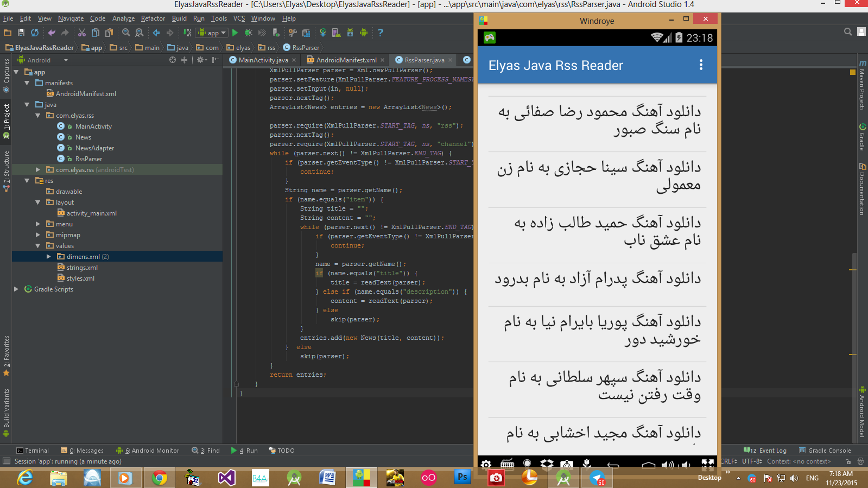
Task: Open the AVD Manager toolbar icon
Action: 337,33
